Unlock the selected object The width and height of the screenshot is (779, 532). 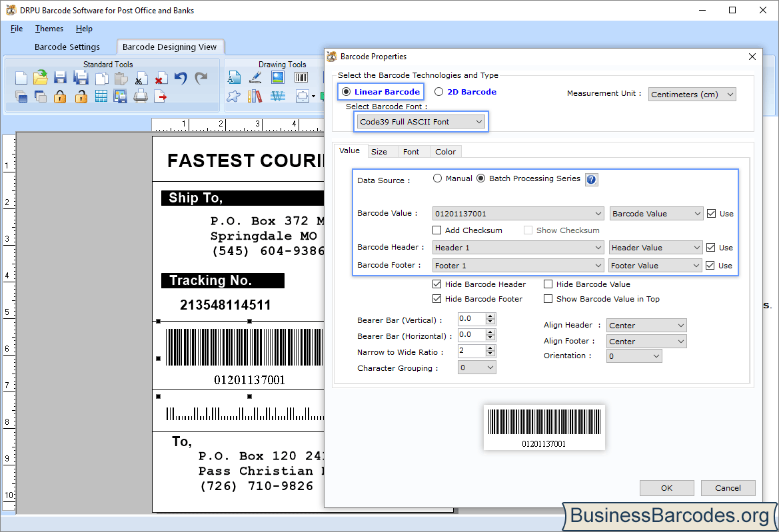tap(81, 97)
